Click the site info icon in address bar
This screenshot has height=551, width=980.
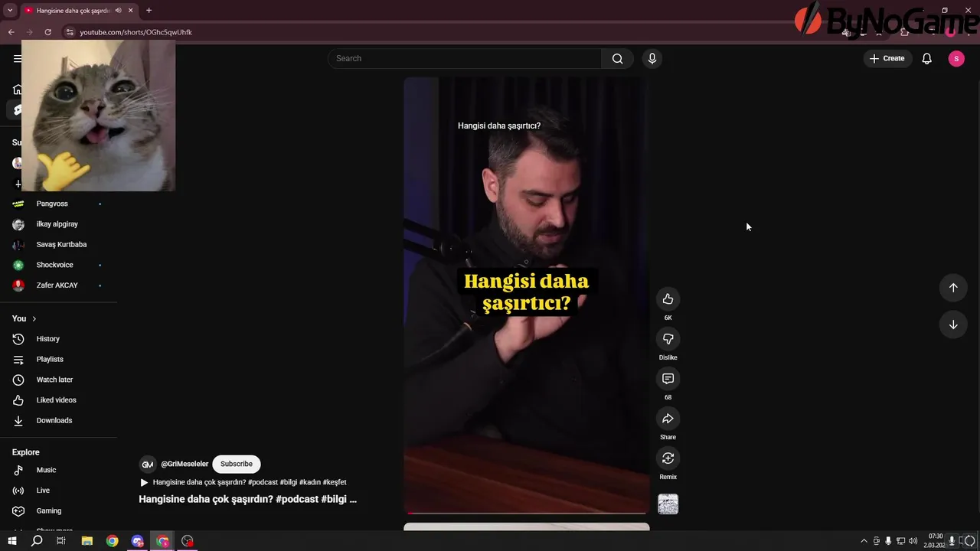coord(70,32)
